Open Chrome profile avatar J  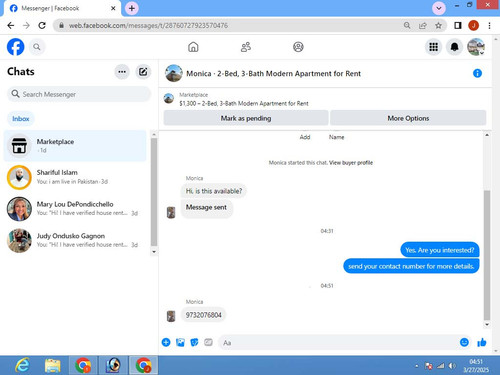pos(473,25)
